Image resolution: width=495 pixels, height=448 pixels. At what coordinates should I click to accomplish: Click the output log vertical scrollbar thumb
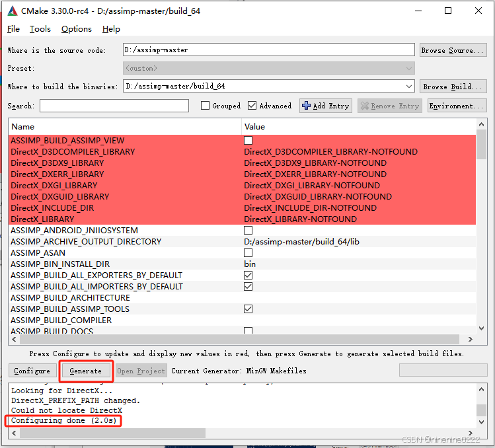[481, 410]
